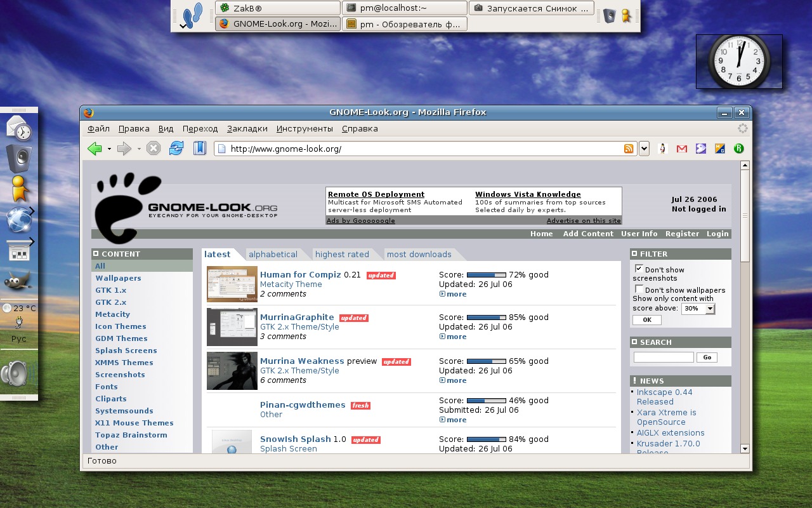
Task: Open the Human for Compiz title link
Action: pos(301,274)
